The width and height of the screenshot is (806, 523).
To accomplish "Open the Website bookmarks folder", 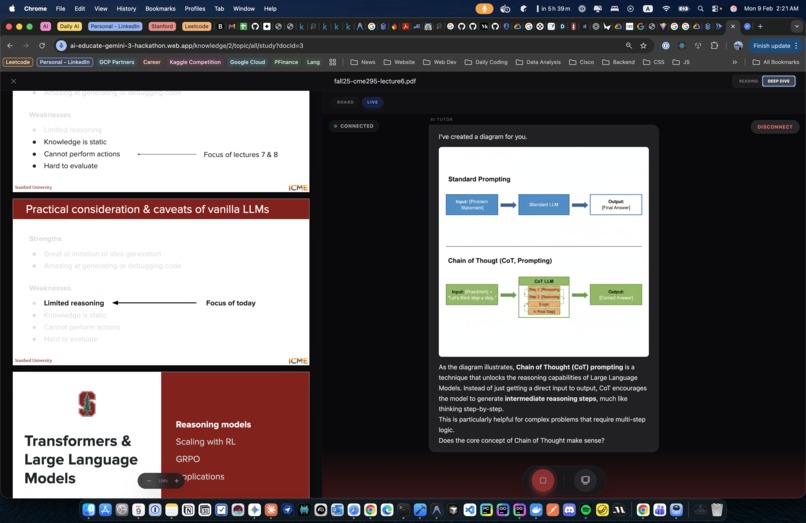I will click(399, 62).
